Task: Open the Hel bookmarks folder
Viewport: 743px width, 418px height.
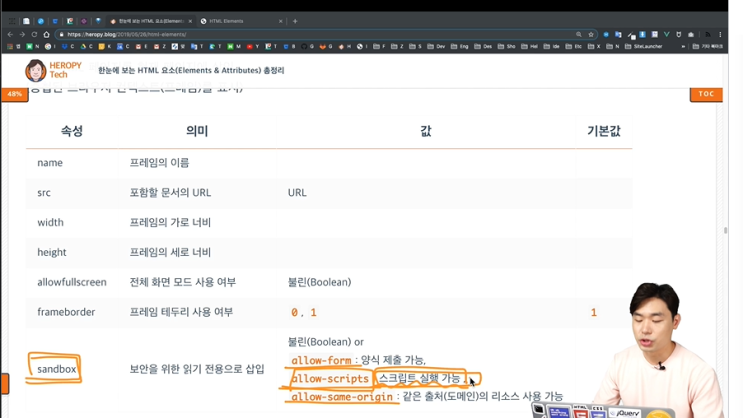Action: 530,46
